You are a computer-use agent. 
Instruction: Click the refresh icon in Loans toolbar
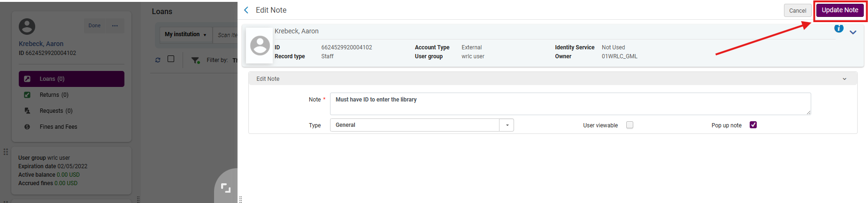pos(158,60)
